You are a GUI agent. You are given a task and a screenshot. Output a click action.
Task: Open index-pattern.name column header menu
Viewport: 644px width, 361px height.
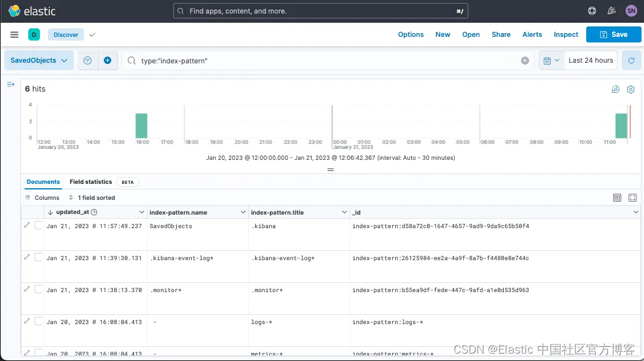point(243,212)
